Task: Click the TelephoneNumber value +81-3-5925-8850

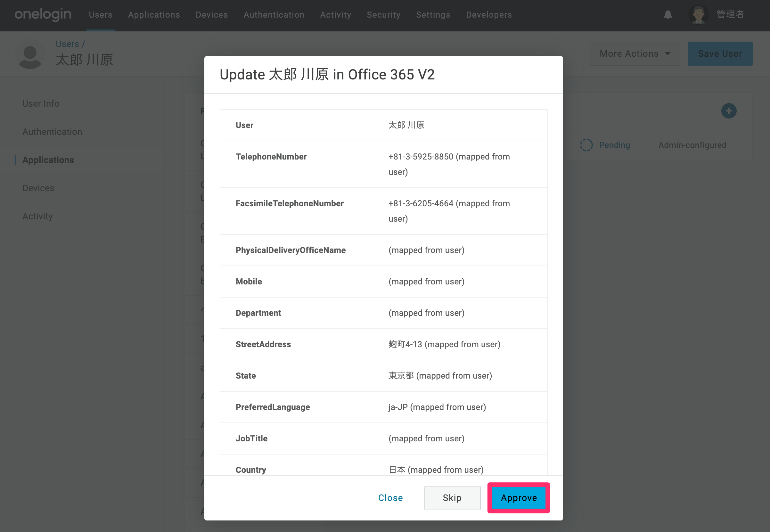Action: click(421, 157)
